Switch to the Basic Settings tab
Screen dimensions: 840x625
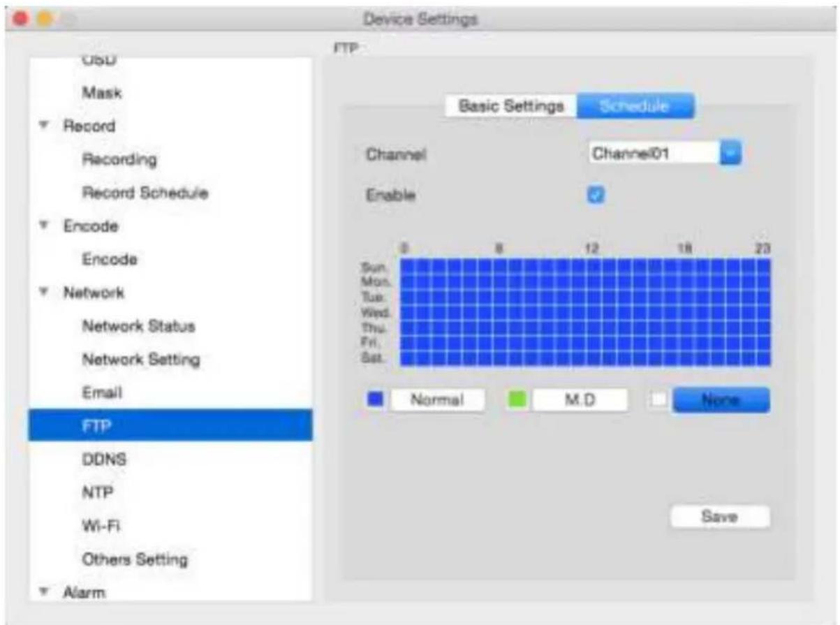[x=510, y=106]
